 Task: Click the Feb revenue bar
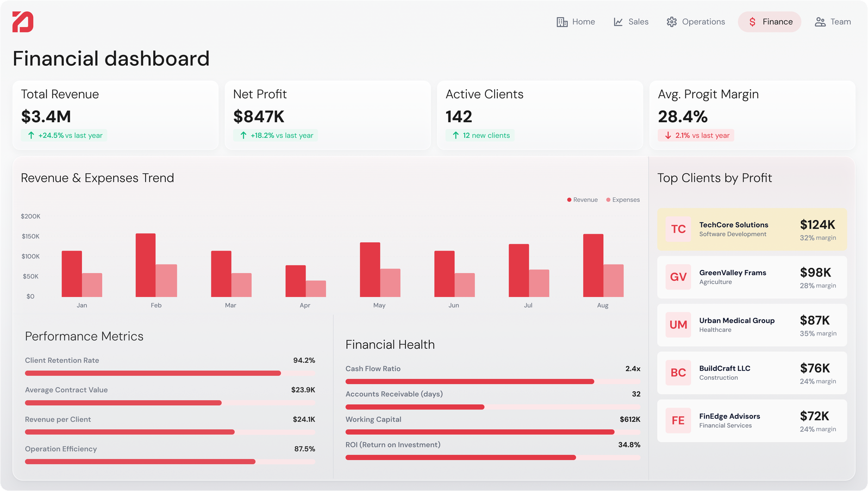pyautogui.click(x=146, y=265)
